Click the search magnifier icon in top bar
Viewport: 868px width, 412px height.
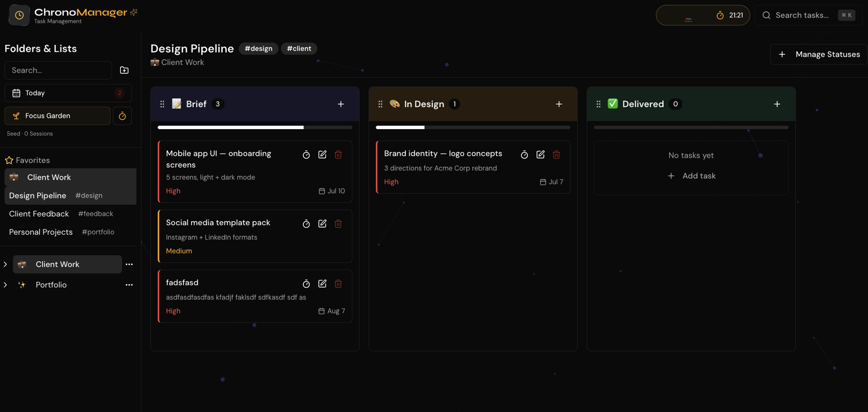(x=766, y=15)
